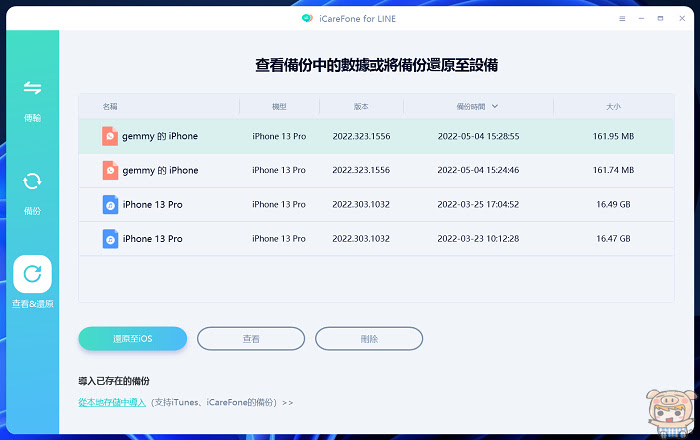Expand the 備份時間 sort arrow
Screen dimensions: 700x440
pos(495,107)
